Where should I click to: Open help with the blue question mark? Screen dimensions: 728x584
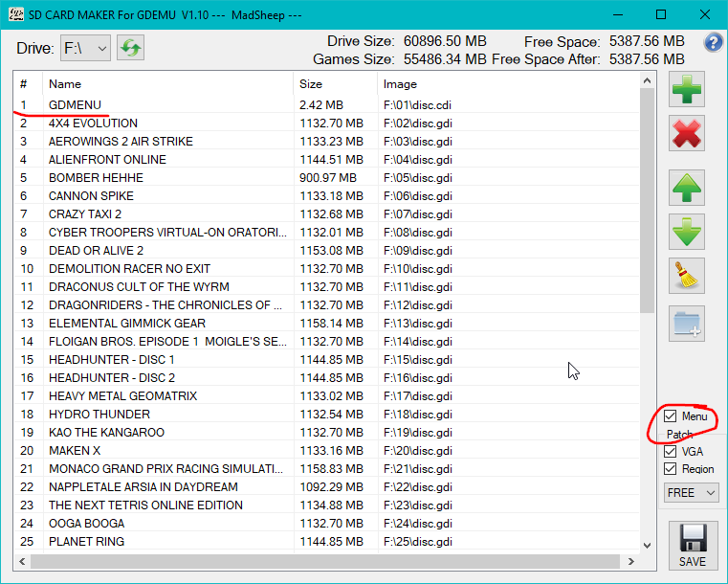click(713, 43)
